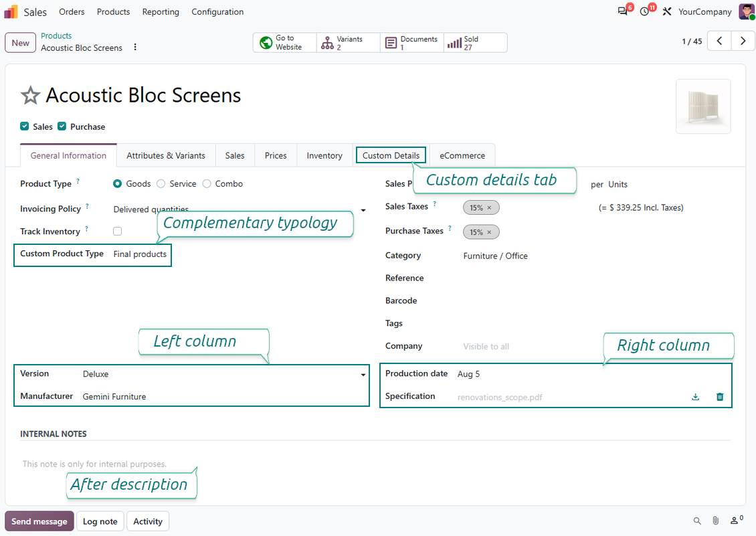
Task: Switch to the Prices tab
Action: 276,155
